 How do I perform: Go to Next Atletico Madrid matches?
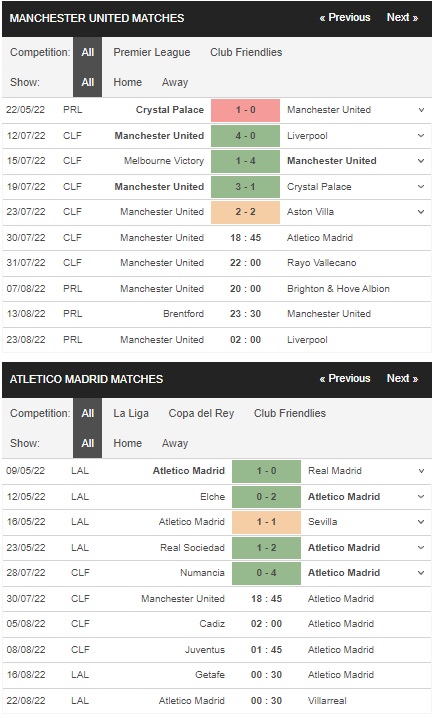402,378
